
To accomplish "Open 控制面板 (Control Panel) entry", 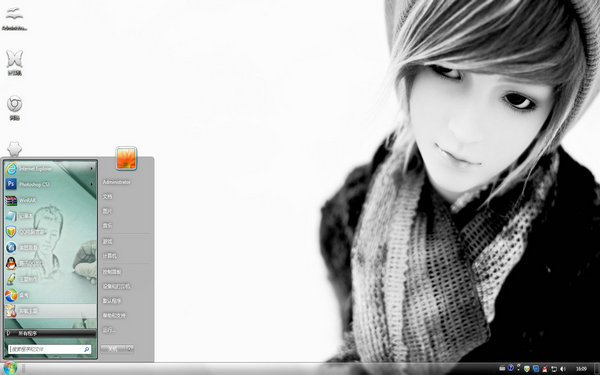I will (x=112, y=272).
